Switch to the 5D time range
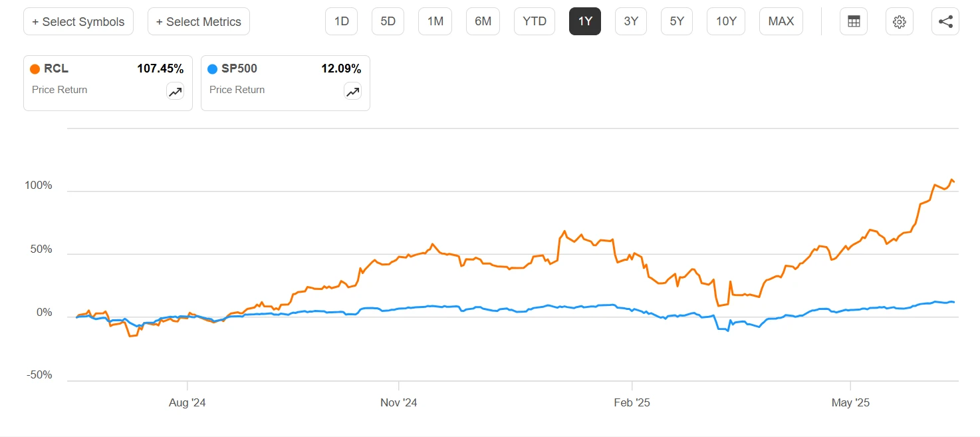This screenshot has height=437, width=980. click(x=388, y=21)
